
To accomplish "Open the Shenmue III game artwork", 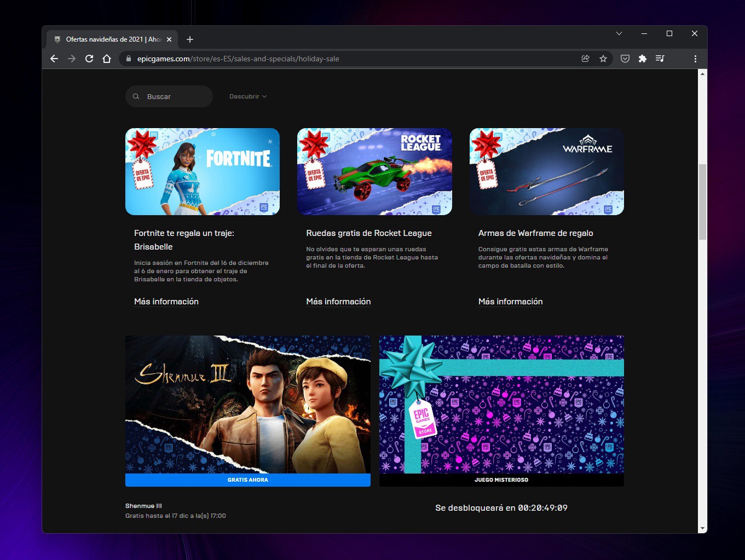I will [x=248, y=405].
